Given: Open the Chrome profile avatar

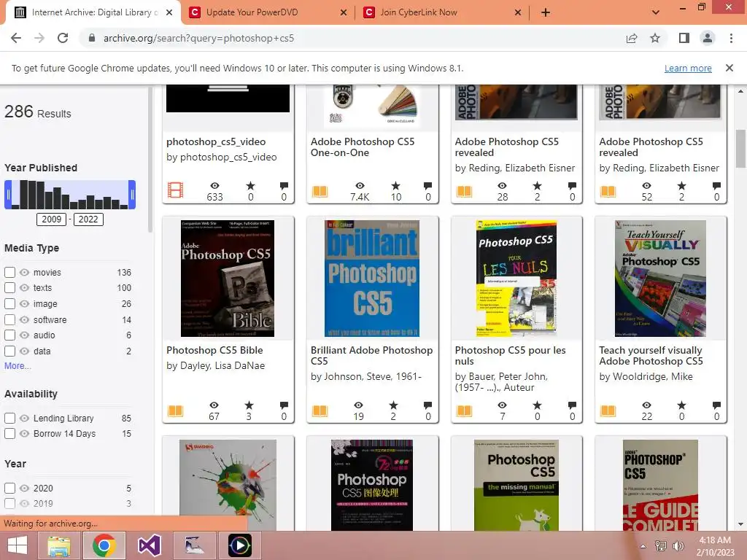Looking at the screenshot, I should coord(708,38).
